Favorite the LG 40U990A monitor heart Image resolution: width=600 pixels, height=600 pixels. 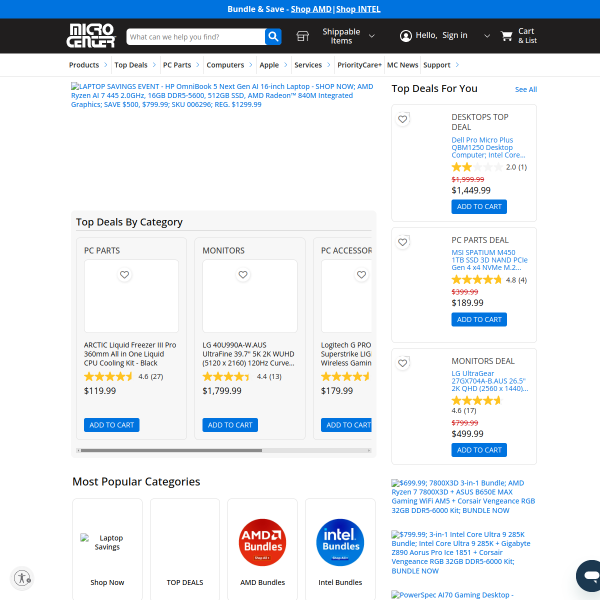(x=243, y=275)
